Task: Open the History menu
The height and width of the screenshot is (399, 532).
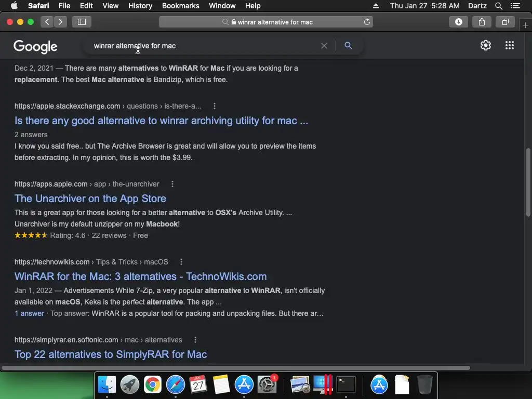Action: point(140,6)
